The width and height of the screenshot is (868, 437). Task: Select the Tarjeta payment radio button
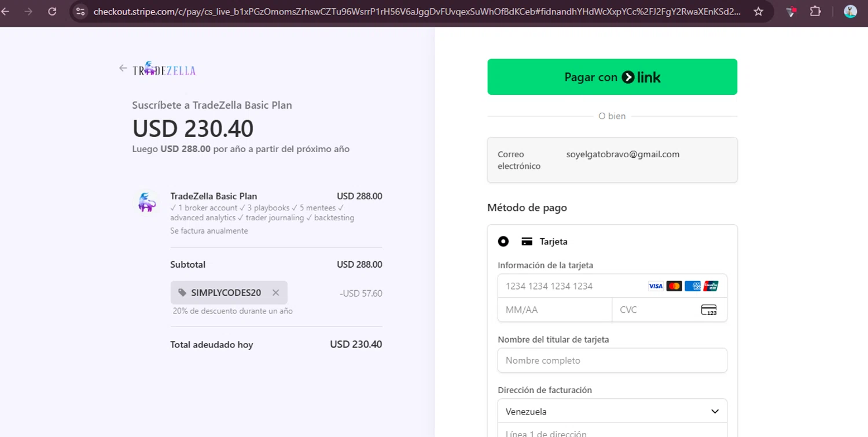point(503,241)
